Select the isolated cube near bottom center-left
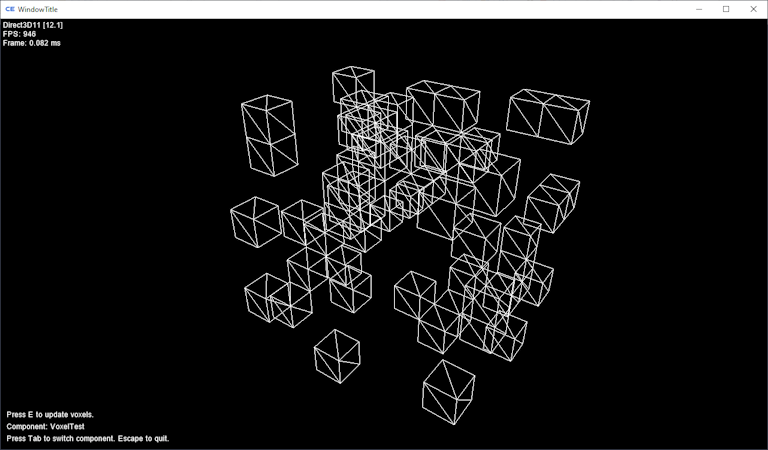 coord(337,356)
